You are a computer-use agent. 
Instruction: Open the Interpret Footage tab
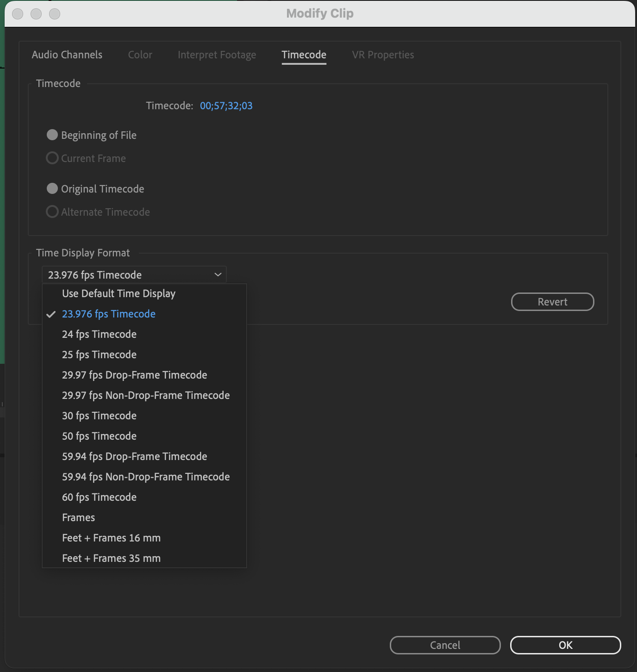coord(217,55)
